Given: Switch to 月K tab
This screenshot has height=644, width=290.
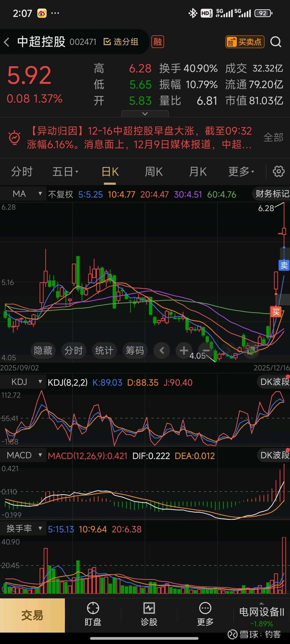Looking at the screenshot, I should click(x=198, y=171).
